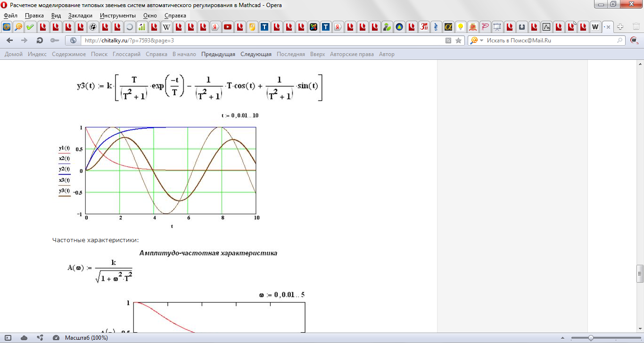Click the scrollbar up arrow
The image size is (644, 343).
(640, 64)
